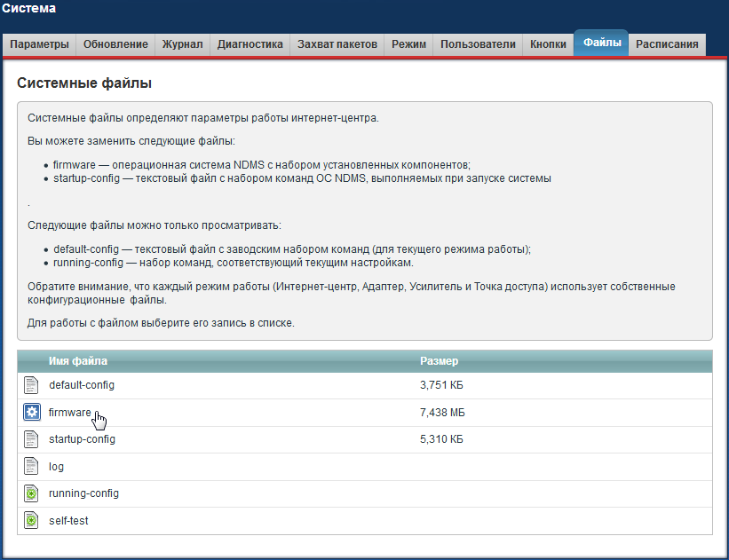
Task: Open the Расписания tab
Action: (x=667, y=44)
